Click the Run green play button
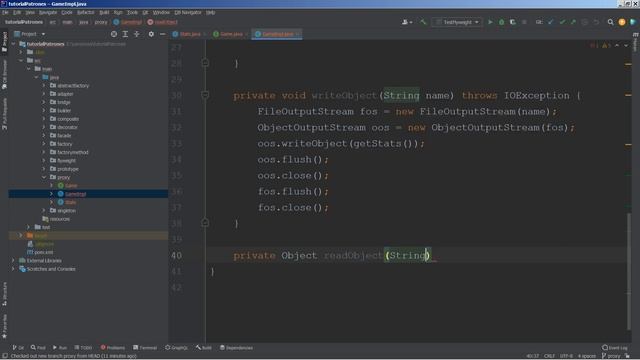This screenshot has width=640, height=360. (x=490, y=22)
